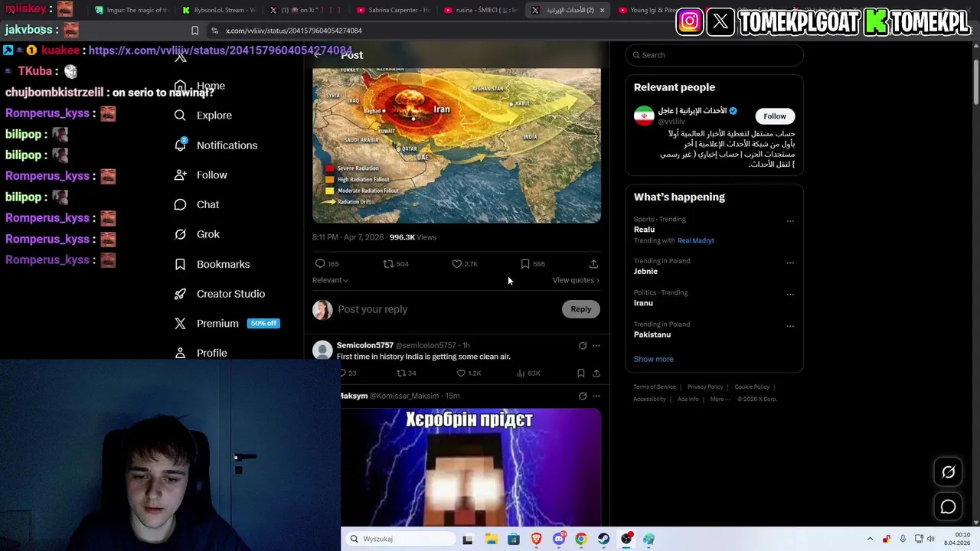Switch to rusina ŚMIECI tab
Screen dimensions: 980x551
(x=481, y=10)
